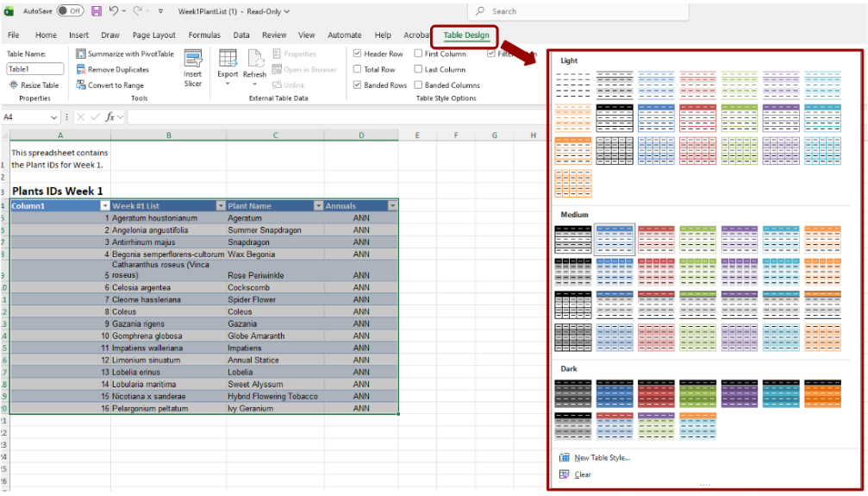
Task: Select first plain Light table style
Action: [x=573, y=85]
